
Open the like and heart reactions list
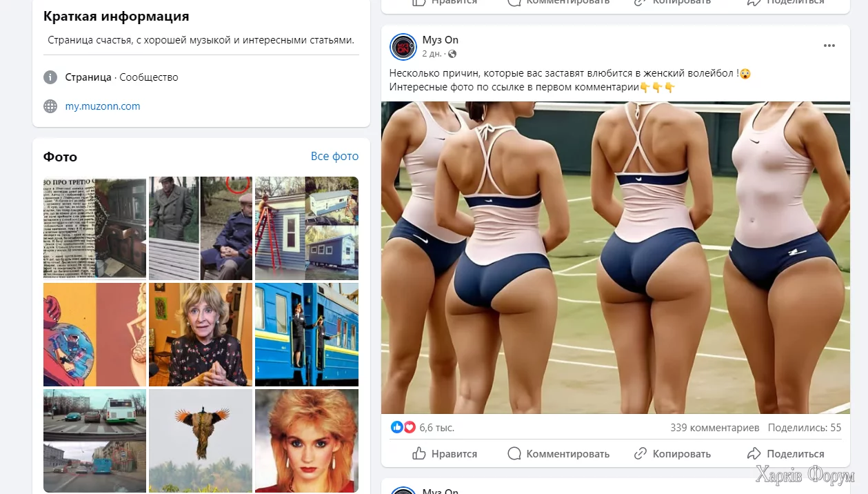[x=403, y=427]
